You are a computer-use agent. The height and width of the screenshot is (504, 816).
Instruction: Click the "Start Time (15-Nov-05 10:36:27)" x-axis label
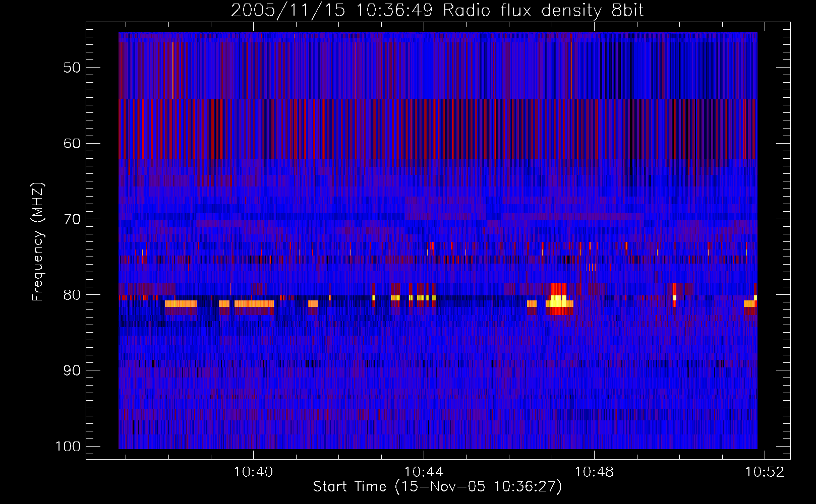437,487
